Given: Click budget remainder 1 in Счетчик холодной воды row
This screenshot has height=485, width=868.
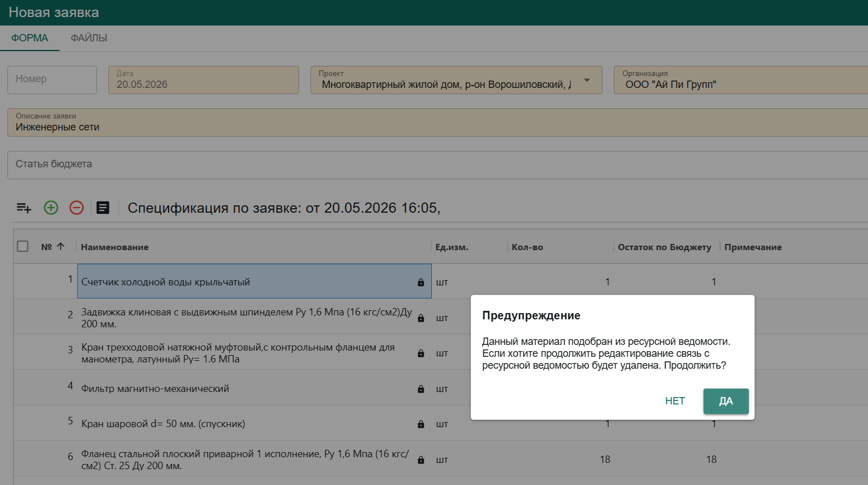Looking at the screenshot, I should point(714,282).
